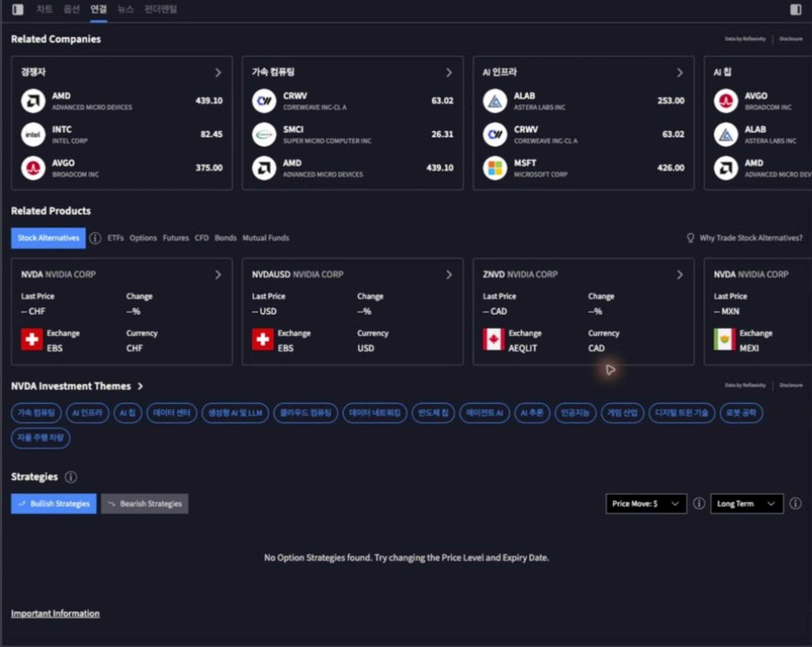Viewport: 812px width, 647px height.
Task: Switch to the 뉴스 tab
Action: (126, 9)
